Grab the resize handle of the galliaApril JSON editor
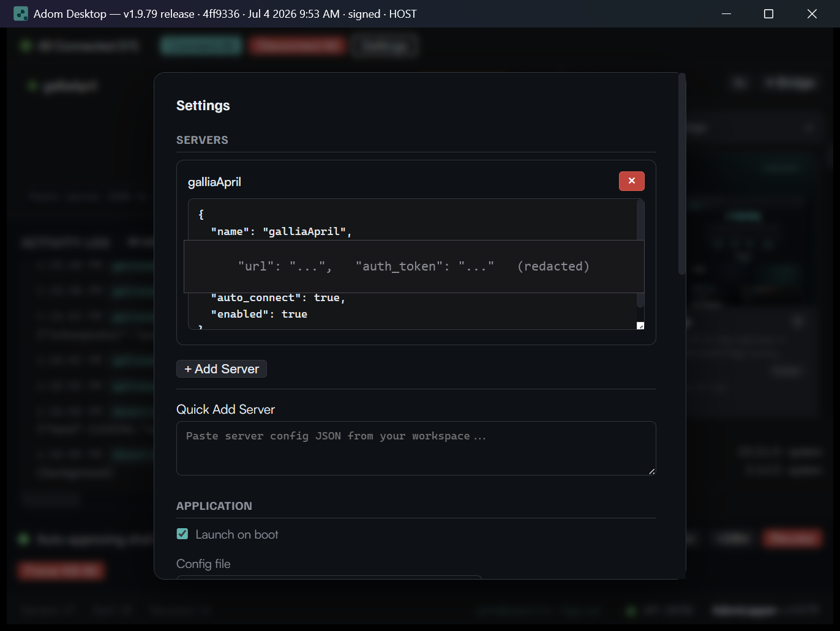 click(640, 326)
